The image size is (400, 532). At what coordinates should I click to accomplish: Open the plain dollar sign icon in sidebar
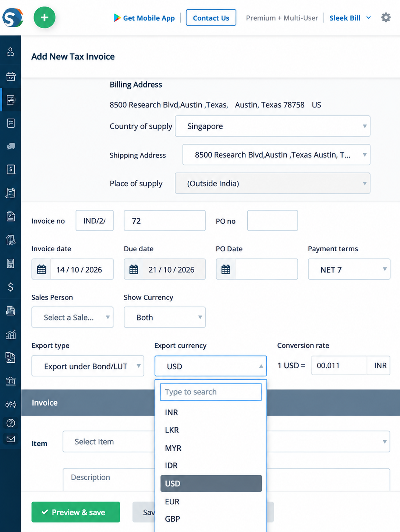(x=11, y=287)
